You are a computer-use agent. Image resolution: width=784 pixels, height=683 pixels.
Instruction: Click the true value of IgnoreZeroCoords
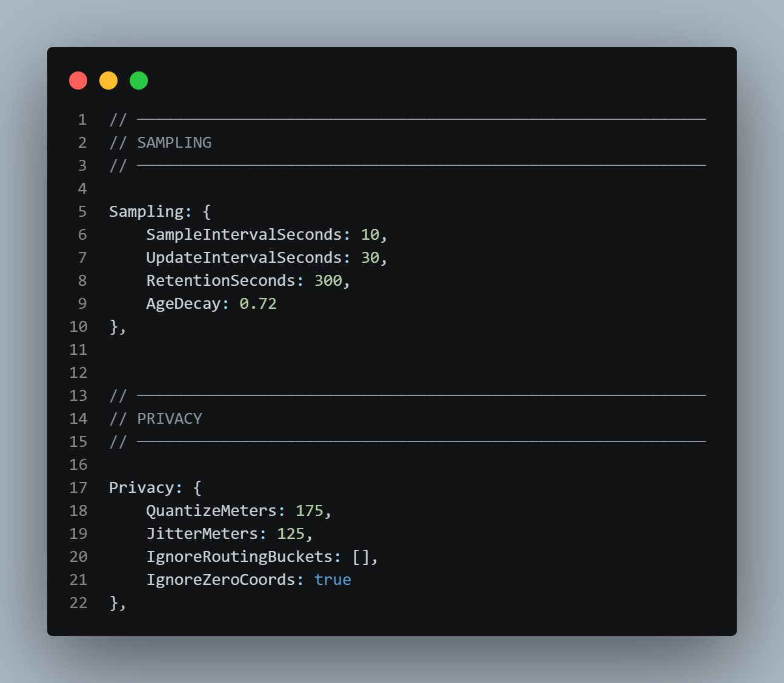(333, 580)
